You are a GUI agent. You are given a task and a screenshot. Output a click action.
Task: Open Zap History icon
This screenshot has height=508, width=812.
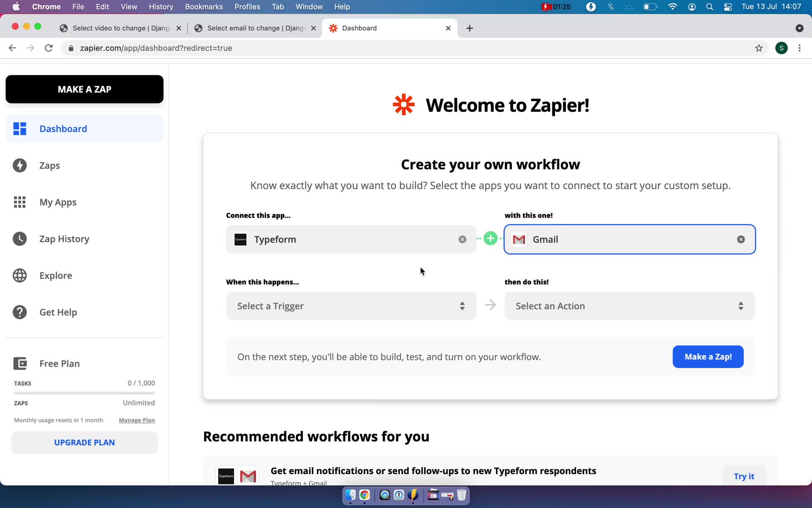pyautogui.click(x=20, y=239)
